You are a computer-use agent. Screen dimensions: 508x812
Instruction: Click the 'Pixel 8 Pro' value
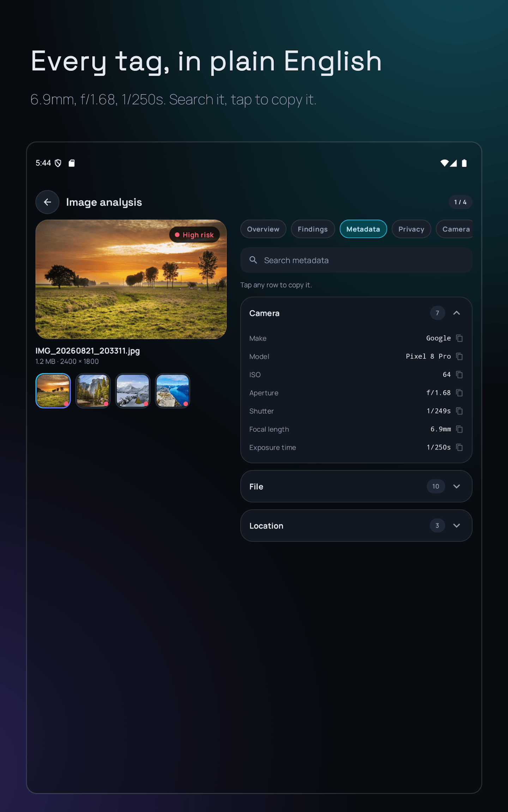428,356
